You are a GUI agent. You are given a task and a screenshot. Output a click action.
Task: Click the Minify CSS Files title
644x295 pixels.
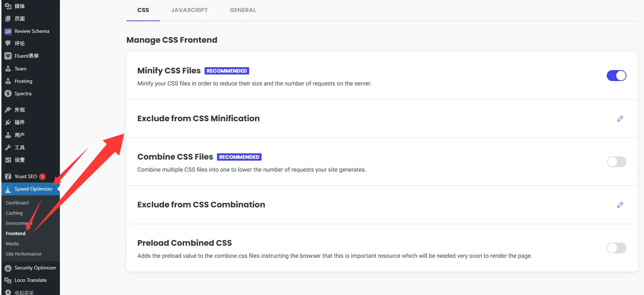pos(169,70)
